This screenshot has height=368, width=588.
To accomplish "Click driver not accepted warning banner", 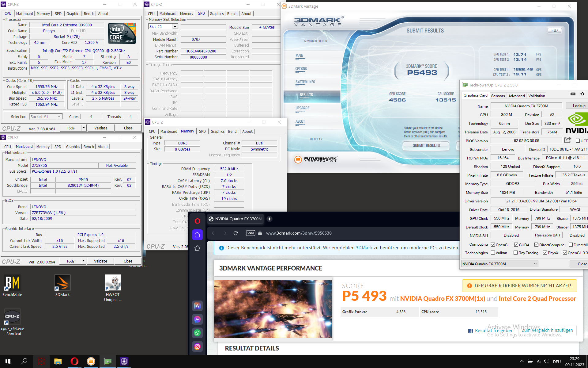I will tap(519, 286).
